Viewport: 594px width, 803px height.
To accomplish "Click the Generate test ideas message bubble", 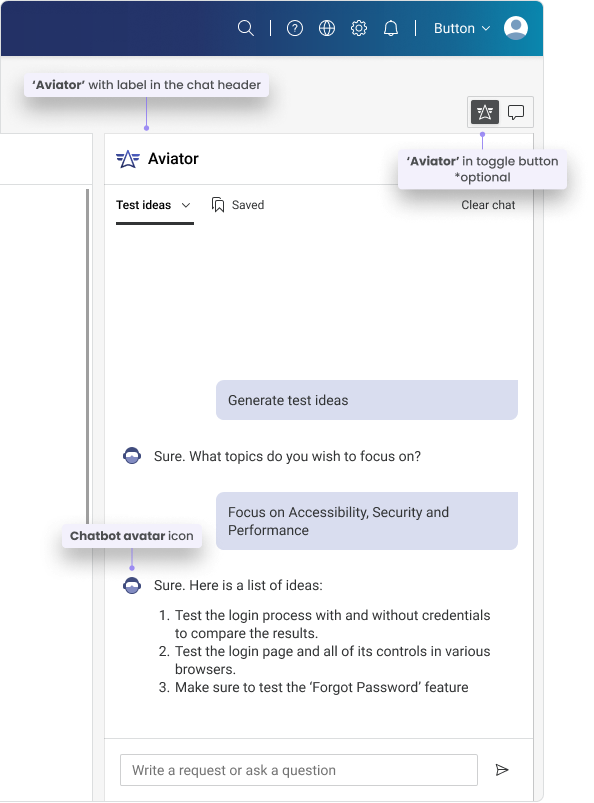I will coord(367,400).
